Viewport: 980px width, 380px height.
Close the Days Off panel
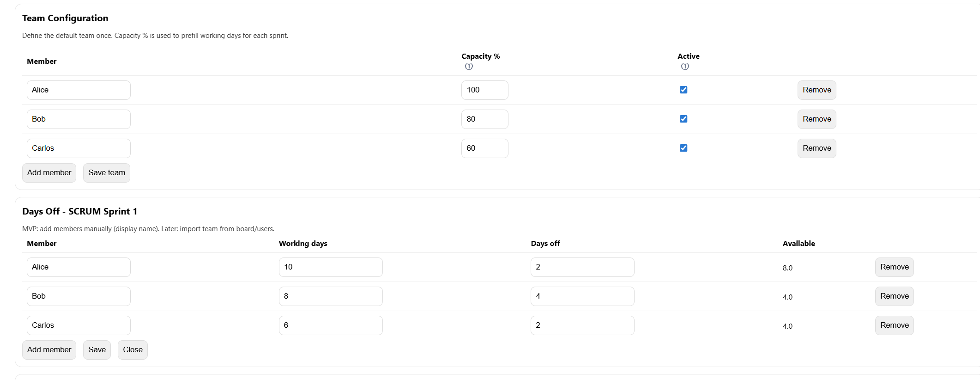133,350
